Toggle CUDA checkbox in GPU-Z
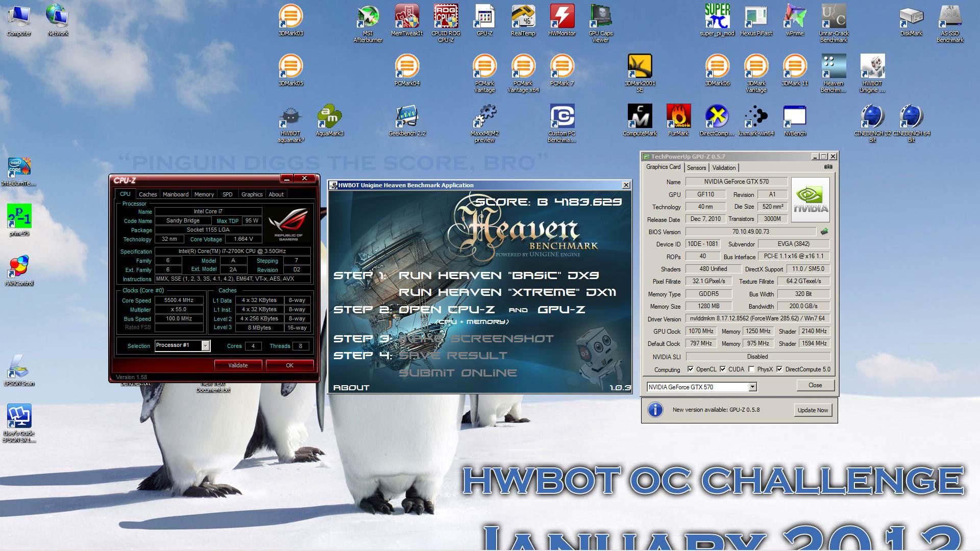This screenshot has width=980, height=551. pyautogui.click(x=723, y=369)
